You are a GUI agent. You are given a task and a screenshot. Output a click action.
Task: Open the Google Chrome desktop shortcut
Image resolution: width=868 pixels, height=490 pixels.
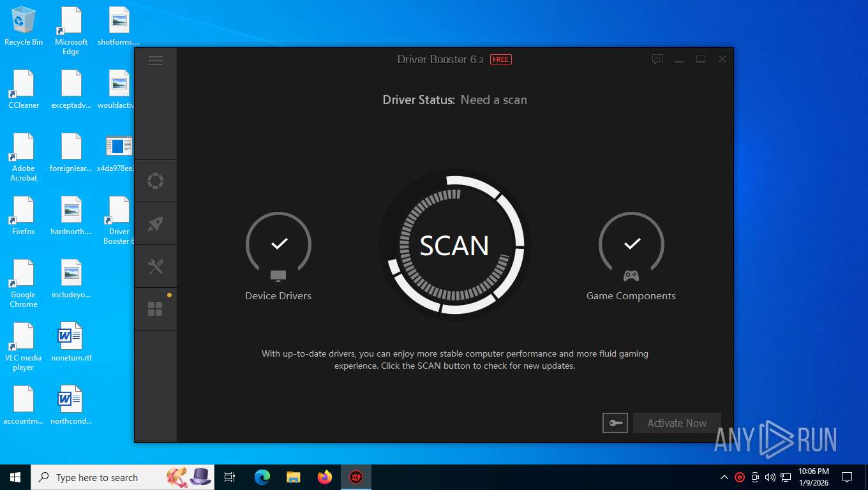(24, 284)
